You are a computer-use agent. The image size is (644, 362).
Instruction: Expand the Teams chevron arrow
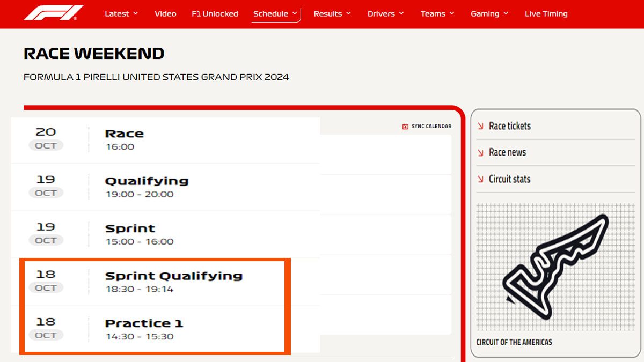pyautogui.click(x=451, y=13)
